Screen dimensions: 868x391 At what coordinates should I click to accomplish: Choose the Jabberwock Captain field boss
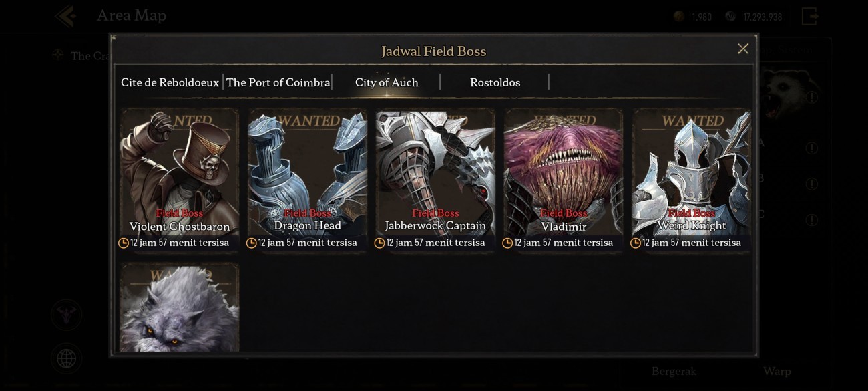pyautogui.click(x=435, y=174)
